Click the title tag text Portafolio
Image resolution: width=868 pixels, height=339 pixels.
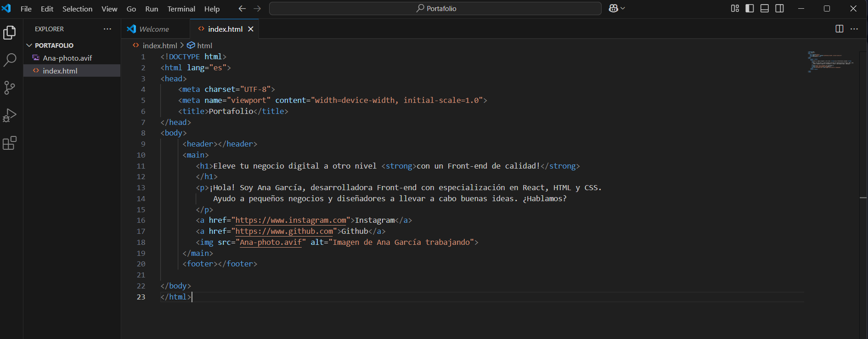pos(231,111)
